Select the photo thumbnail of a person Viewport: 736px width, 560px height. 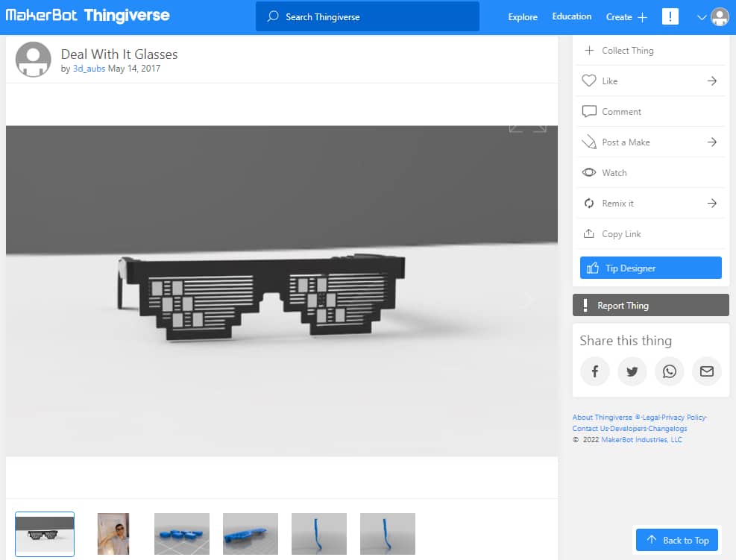coord(113,534)
